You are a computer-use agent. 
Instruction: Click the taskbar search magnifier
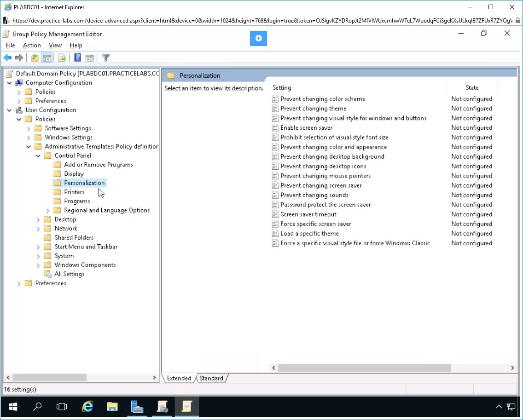[37, 407]
